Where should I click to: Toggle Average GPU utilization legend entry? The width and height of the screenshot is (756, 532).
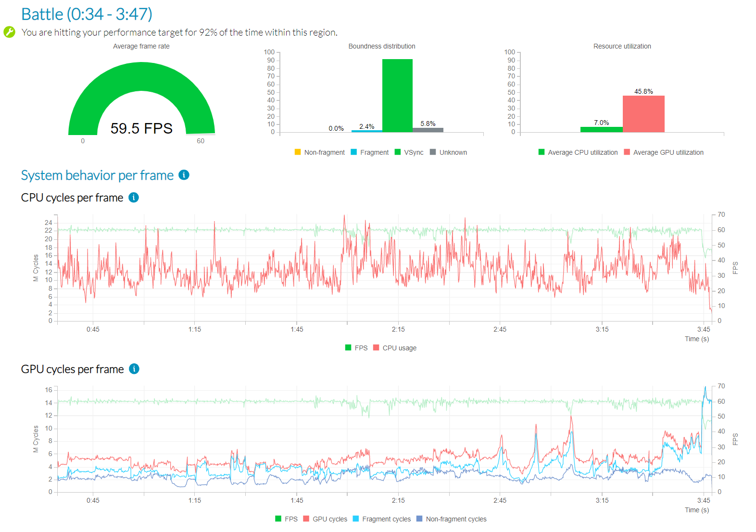point(664,152)
